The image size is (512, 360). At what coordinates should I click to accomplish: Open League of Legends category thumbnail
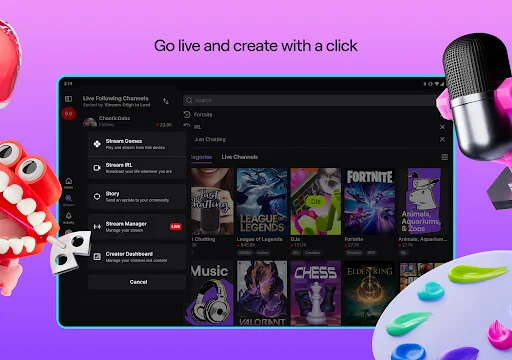tap(262, 201)
